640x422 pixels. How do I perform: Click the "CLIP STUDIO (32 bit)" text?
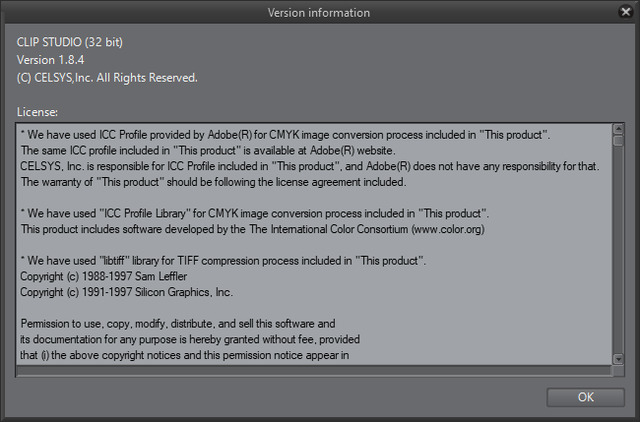(70, 42)
